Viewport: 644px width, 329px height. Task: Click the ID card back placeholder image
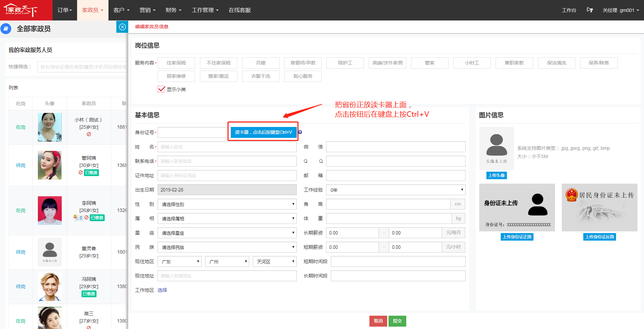(600, 208)
